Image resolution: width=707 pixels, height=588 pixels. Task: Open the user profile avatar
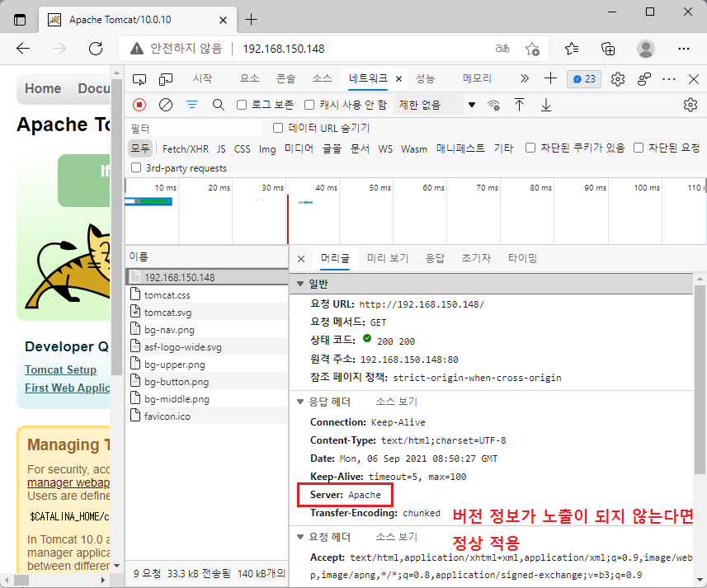pyautogui.click(x=646, y=48)
